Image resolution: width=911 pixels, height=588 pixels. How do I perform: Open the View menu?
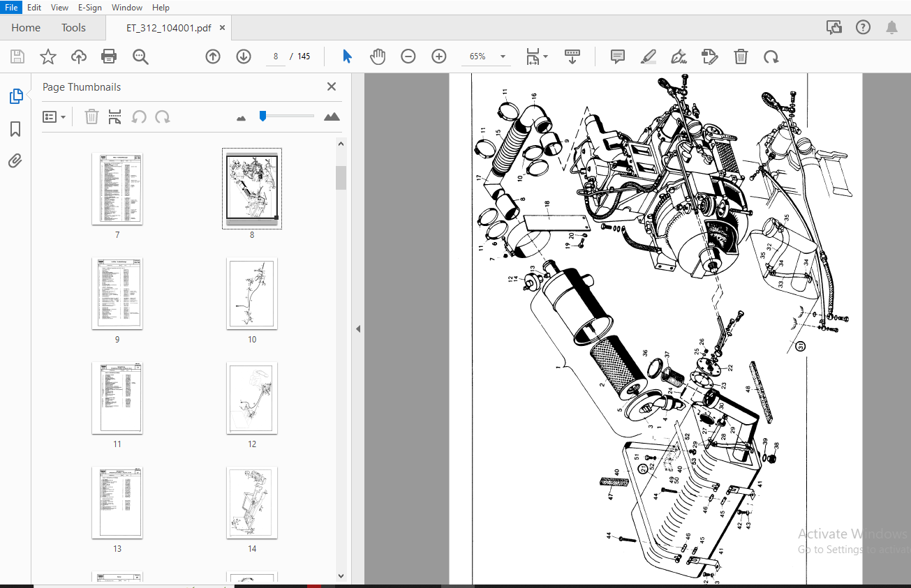[x=60, y=8]
